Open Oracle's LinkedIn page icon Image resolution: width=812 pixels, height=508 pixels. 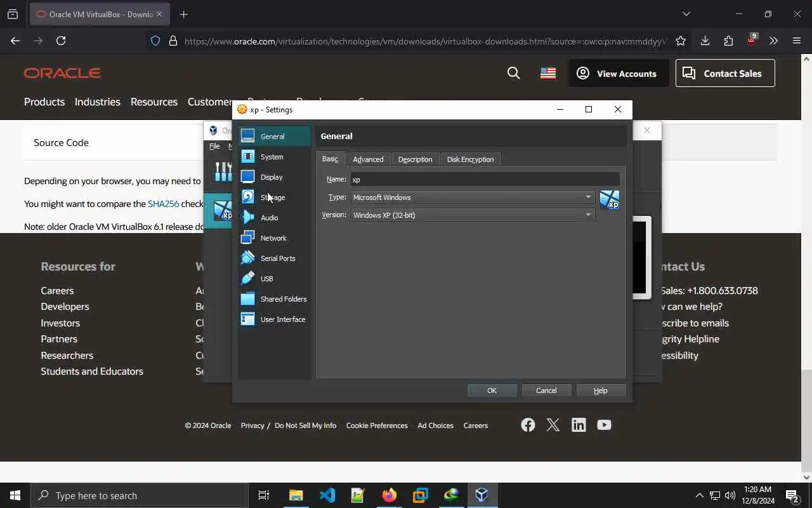pos(579,425)
